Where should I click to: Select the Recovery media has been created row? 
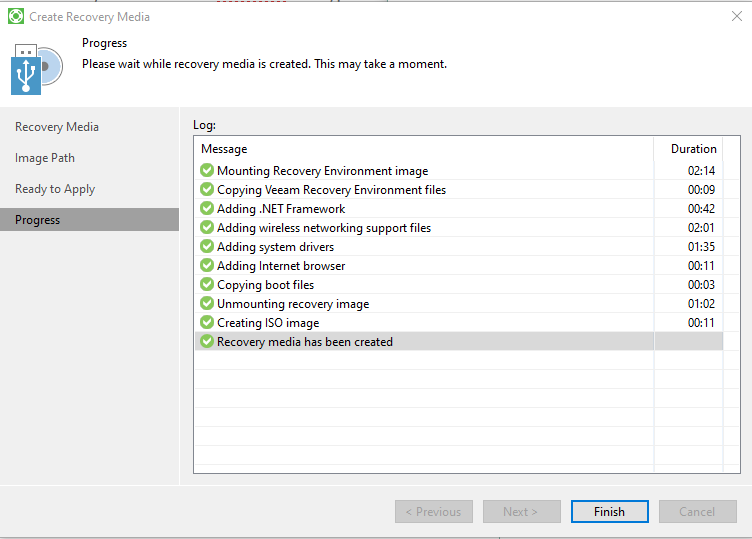(458, 341)
